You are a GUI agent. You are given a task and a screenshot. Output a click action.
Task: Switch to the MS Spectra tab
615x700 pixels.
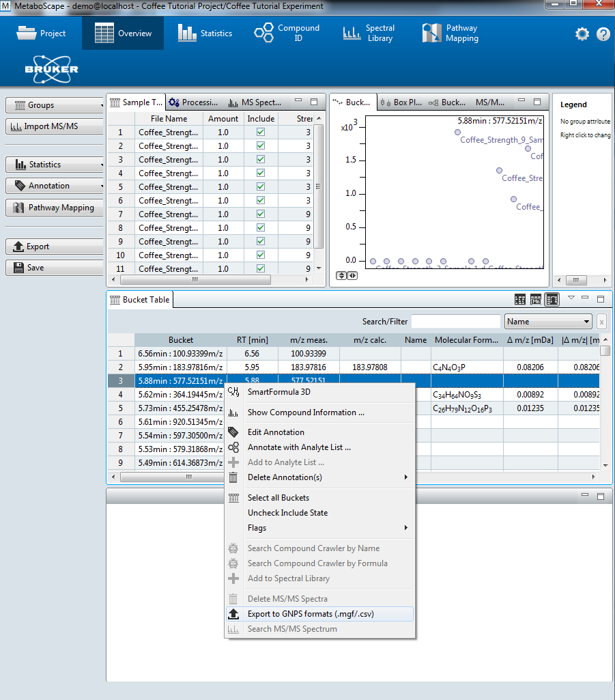[x=255, y=102]
